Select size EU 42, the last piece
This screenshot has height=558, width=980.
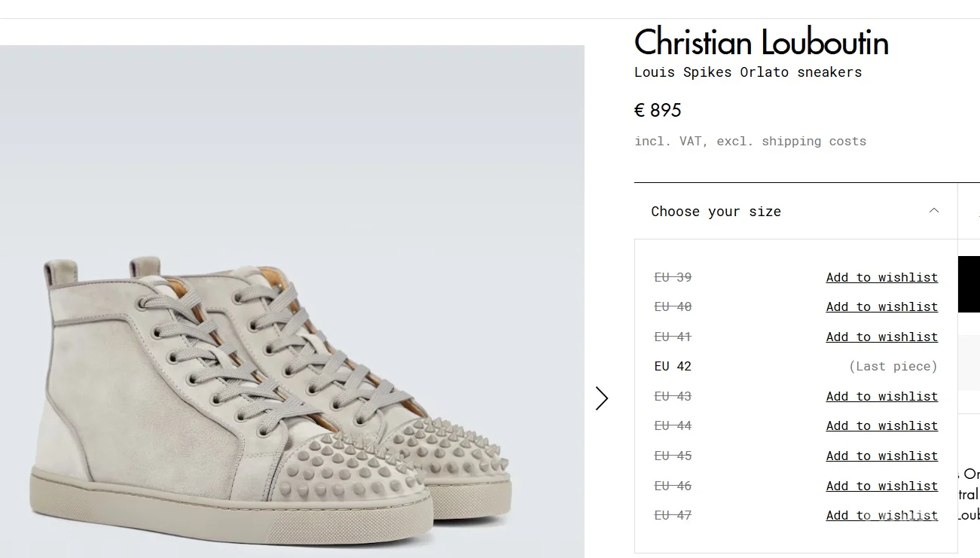pos(673,366)
